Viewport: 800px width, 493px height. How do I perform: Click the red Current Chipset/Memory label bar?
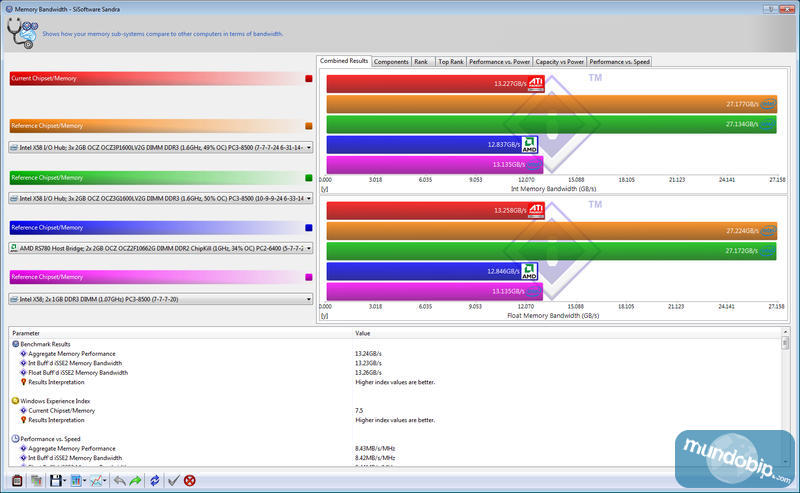[156, 78]
